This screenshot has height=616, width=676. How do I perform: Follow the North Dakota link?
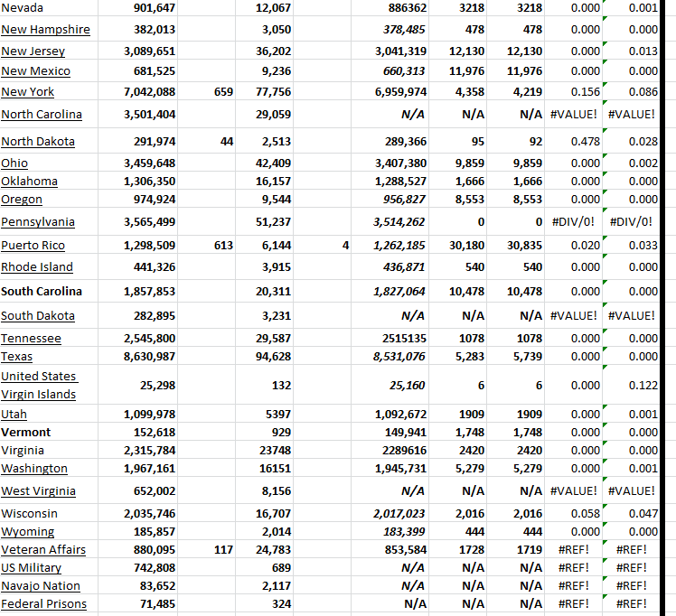pos(38,142)
